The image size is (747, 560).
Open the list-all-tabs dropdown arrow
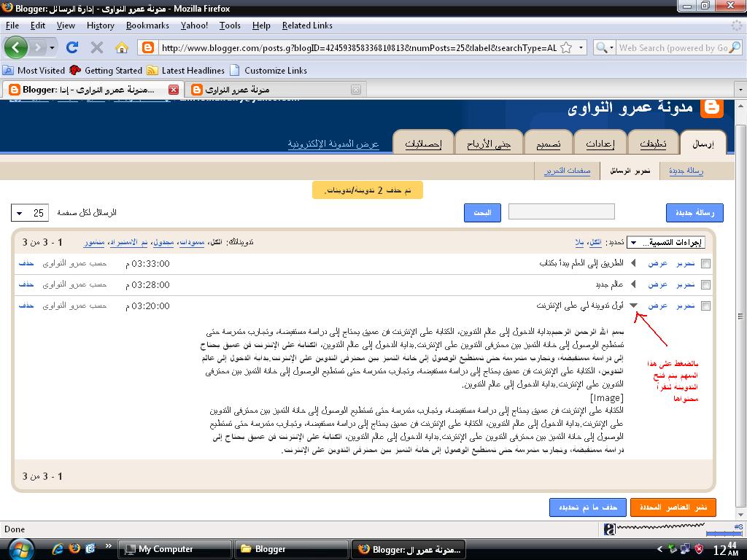click(x=740, y=90)
